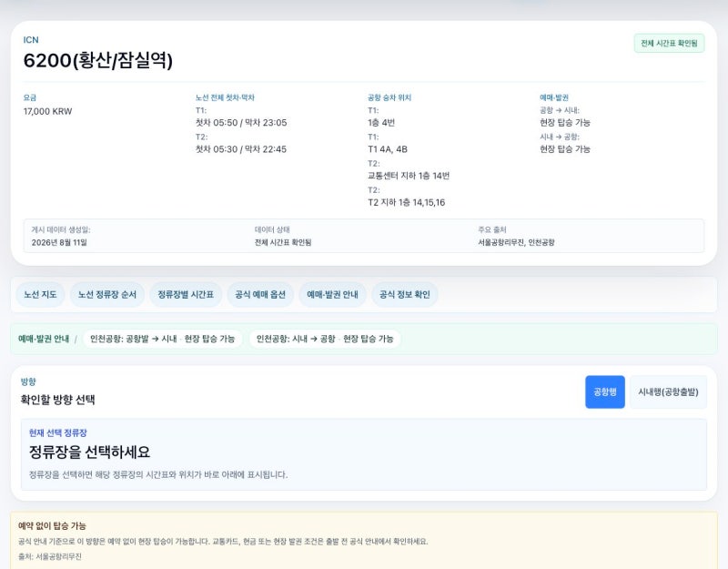728x569 pixels.
Task: Click the 공항 승차 위치 label
Action: click(389, 97)
